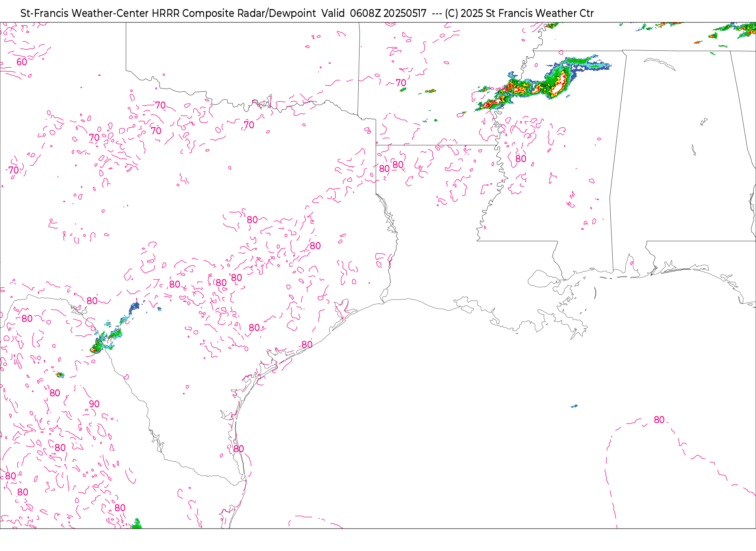Click the "80" contour label over the Gulf

659,420
